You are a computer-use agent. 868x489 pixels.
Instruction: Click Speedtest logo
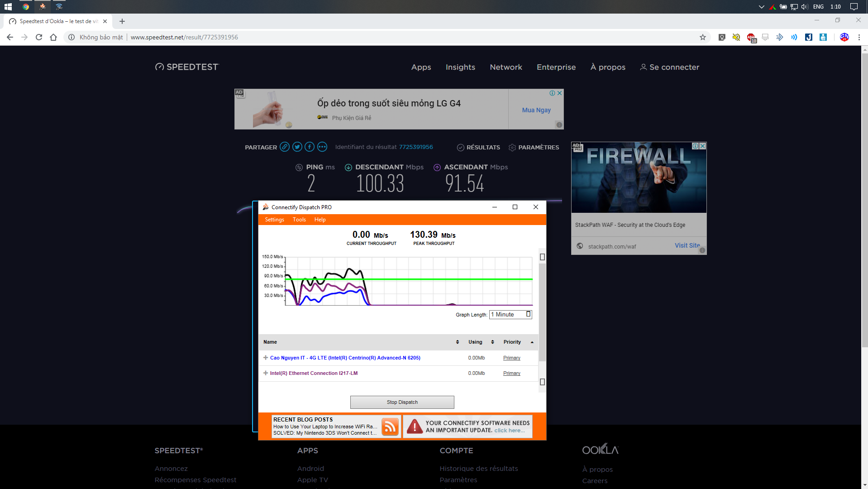pos(186,67)
